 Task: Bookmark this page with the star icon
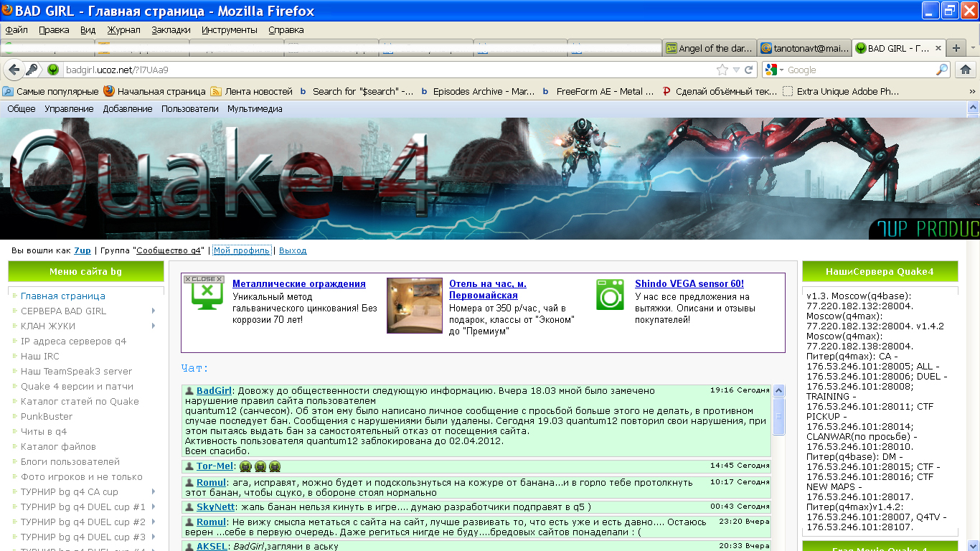click(x=722, y=70)
